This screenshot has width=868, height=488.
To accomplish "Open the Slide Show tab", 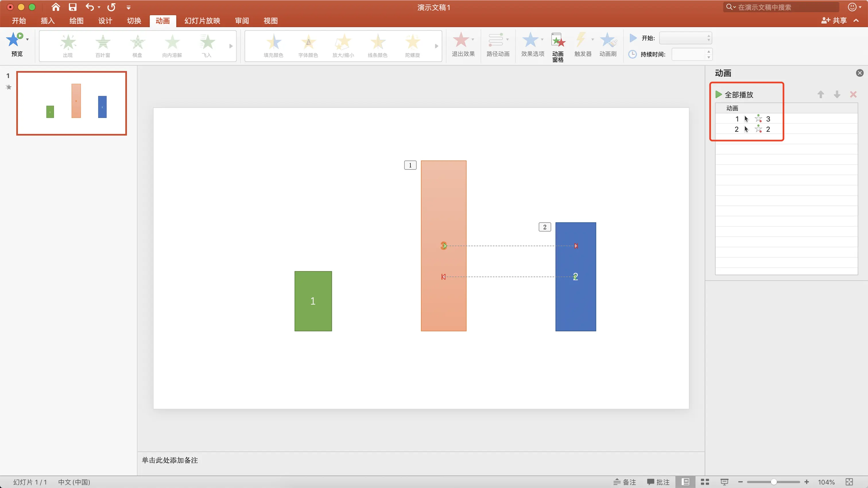I will [202, 21].
